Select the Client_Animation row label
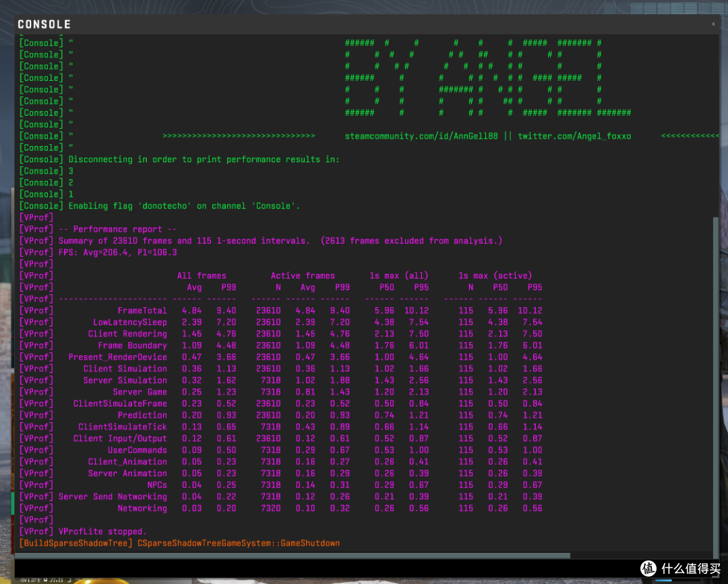 (x=127, y=461)
